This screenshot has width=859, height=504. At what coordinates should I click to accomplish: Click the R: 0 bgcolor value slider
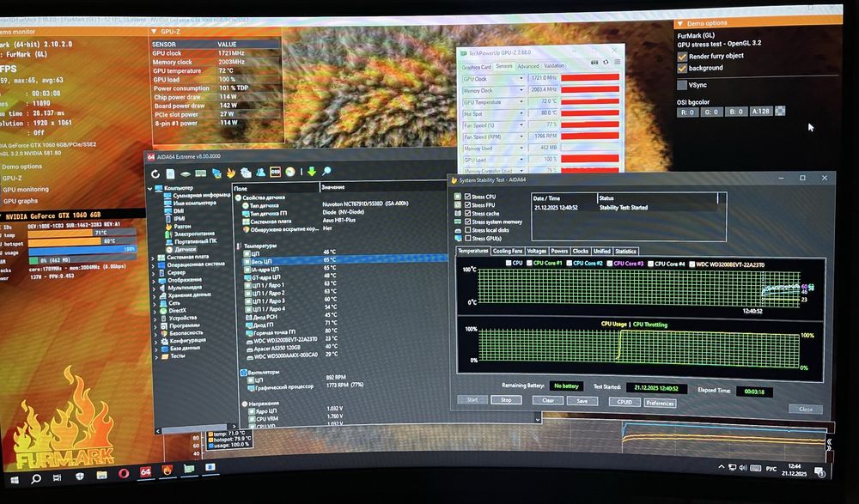(x=687, y=112)
